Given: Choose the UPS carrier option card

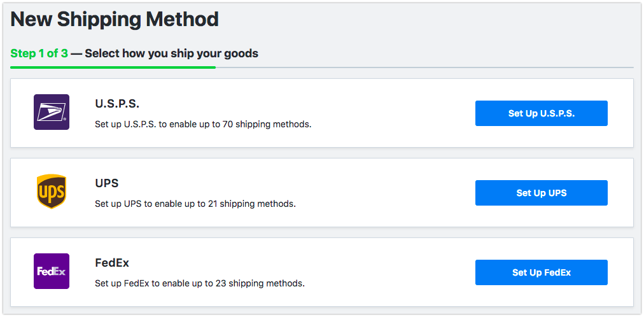Looking at the screenshot, I should click(x=382, y=193).
